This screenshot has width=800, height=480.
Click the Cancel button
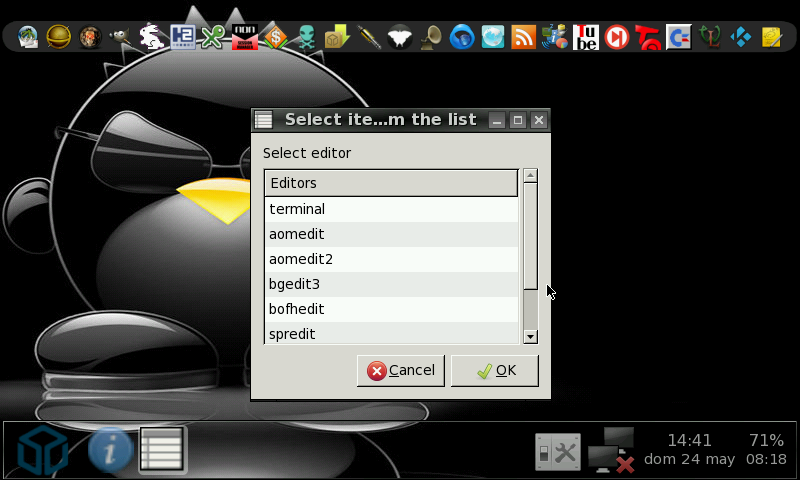(401, 371)
